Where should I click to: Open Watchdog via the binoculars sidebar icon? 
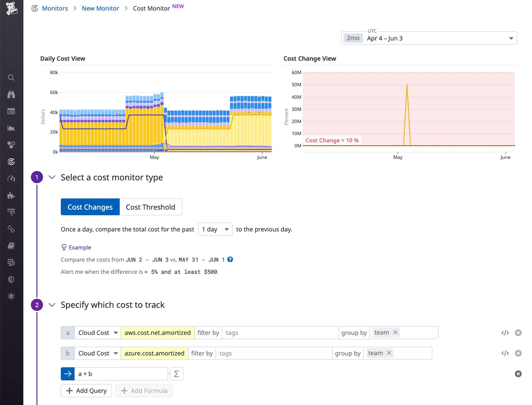[11, 94]
